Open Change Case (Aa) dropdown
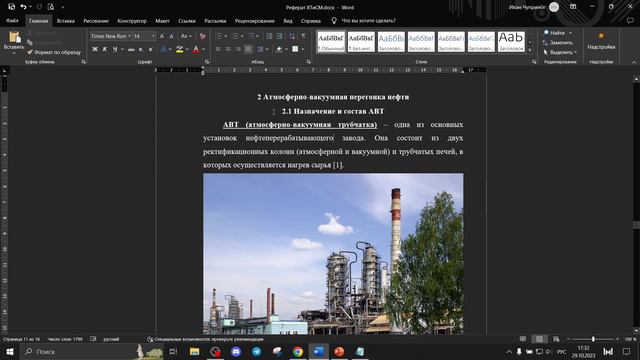640x360 pixels. point(186,36)
